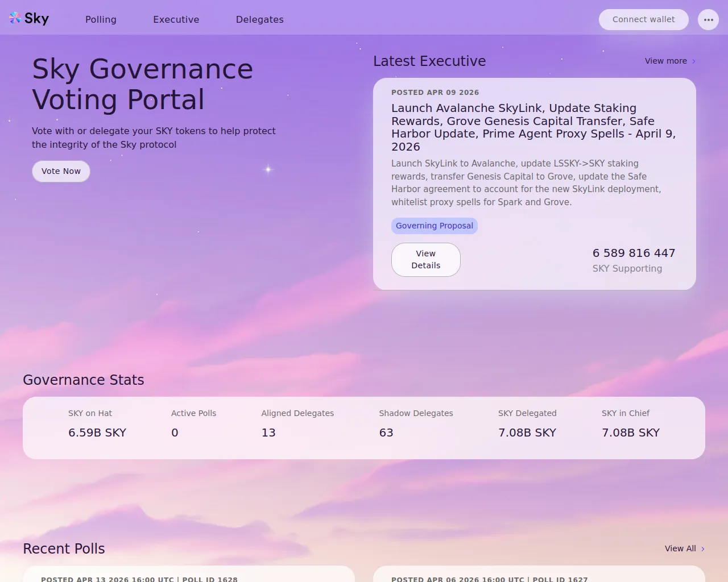Viewport: 728px width, 582px height.
Task: Click the Latest Executive heading
Action: pos(429,61)
